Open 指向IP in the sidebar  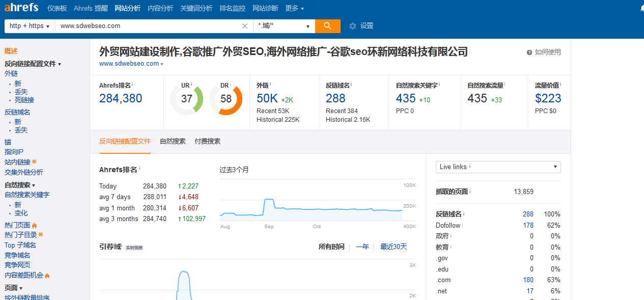14,152
